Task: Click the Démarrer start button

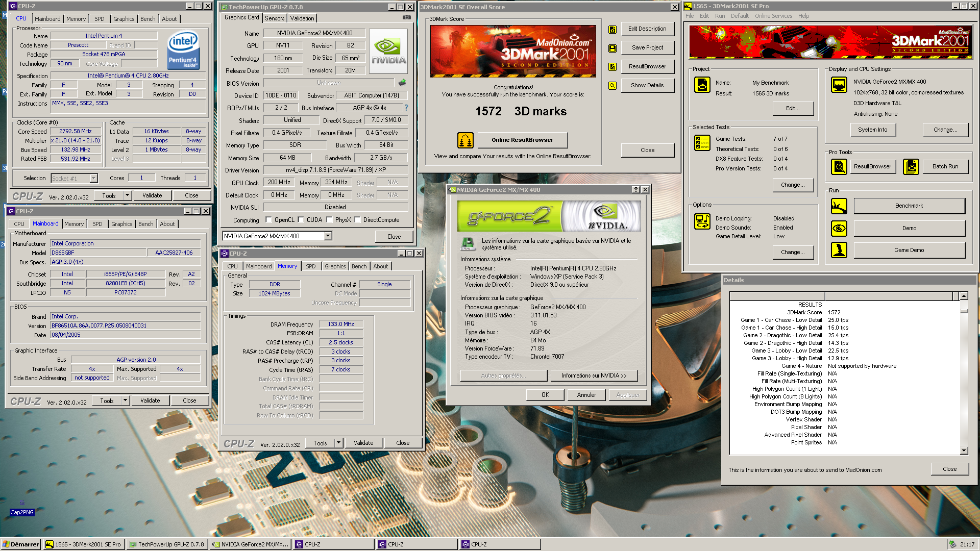Action: click(21, 544)
